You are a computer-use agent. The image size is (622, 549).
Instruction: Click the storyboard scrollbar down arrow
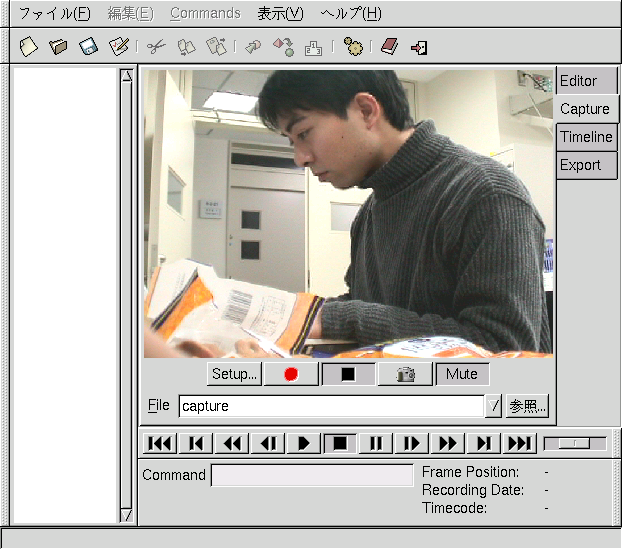click(x=127, y=515)
